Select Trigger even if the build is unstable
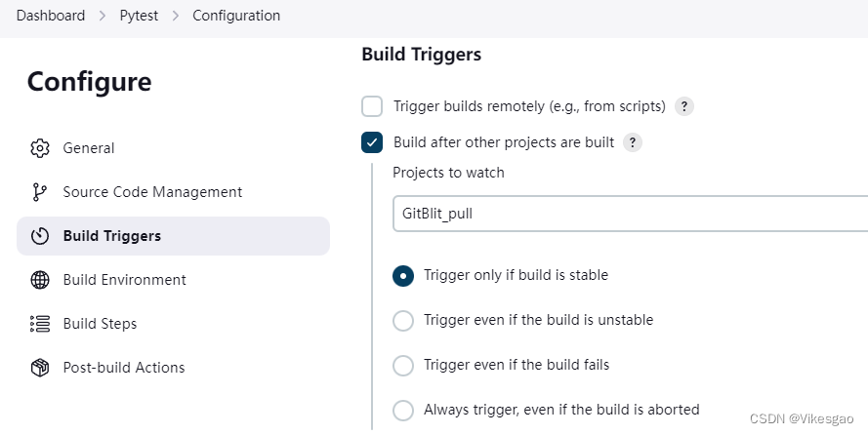The height and width of the screenshot is (435, 868). pyautogui.click(x=402, y=320)
